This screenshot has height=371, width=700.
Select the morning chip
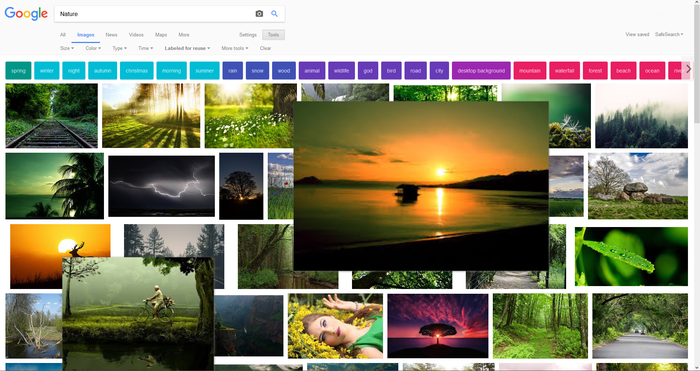(x=171, y=71)
